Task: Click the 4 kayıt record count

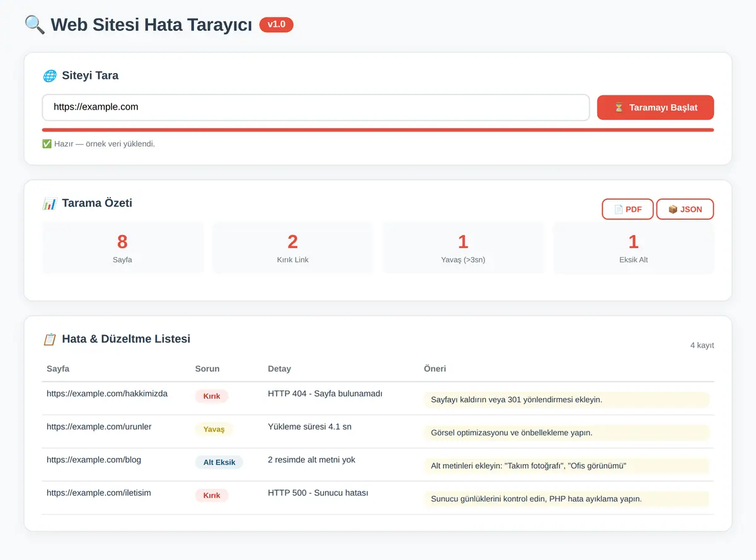Action: coord(702,345)
